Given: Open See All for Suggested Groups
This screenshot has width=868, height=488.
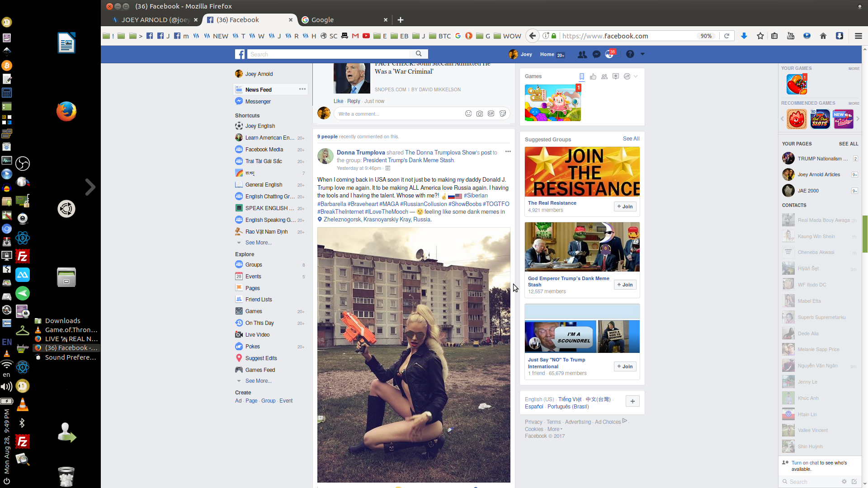Looking at the screenshot, I should pyautogui.click(x=631, y=139).
